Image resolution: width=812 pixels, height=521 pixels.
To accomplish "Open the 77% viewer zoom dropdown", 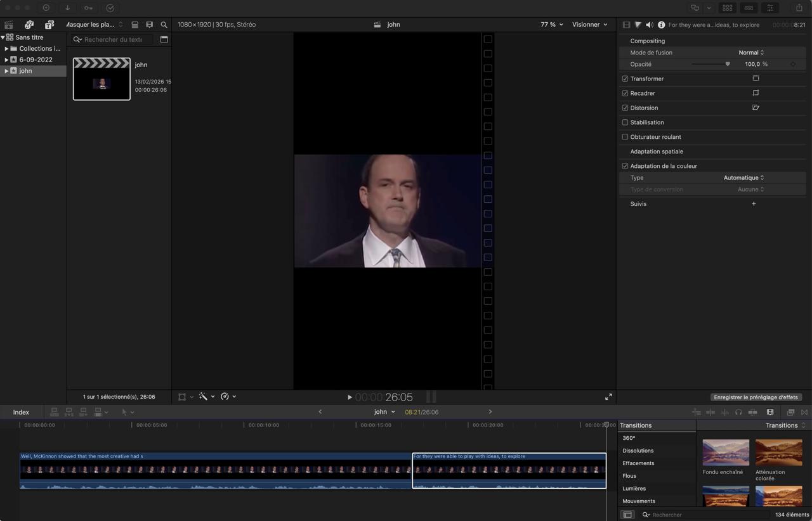I will click(x=551, y=24).
